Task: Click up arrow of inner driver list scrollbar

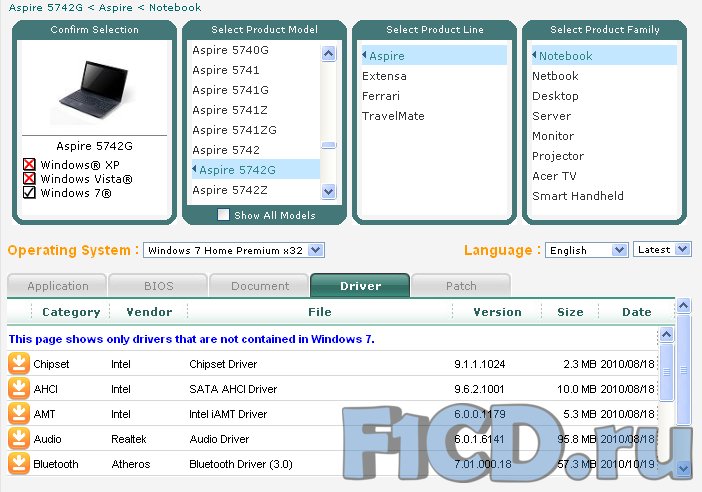Action: click(x=667, y=334)
